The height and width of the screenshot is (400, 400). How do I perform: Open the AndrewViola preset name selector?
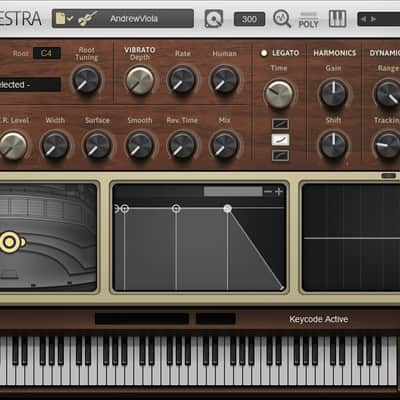click(x=134, y=19)
